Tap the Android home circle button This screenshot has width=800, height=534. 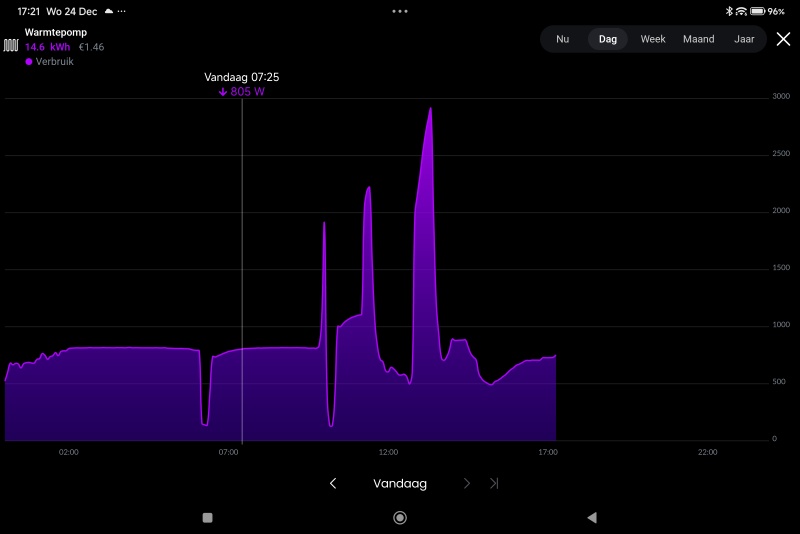[x=400, y=518]
